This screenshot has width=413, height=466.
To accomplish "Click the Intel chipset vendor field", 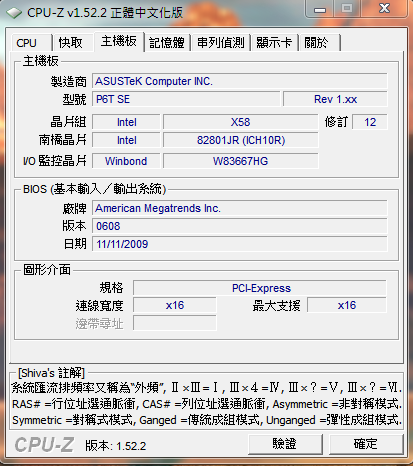I will tap(126, 122).
